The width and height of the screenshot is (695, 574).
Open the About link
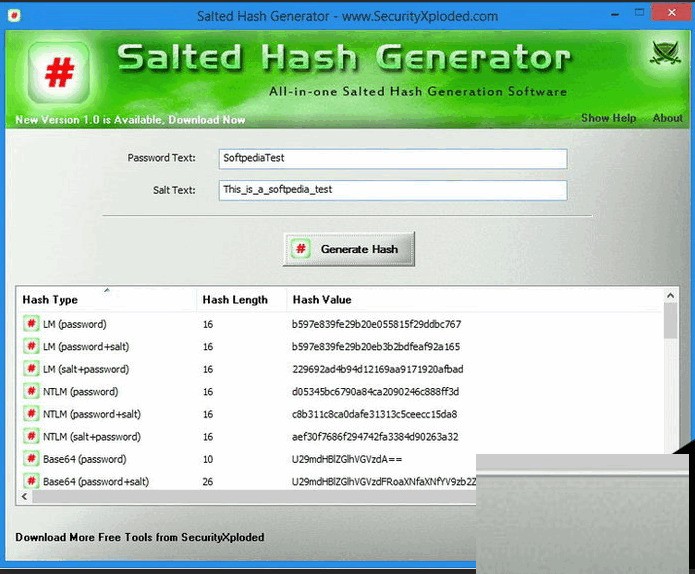tap(667, 118)
